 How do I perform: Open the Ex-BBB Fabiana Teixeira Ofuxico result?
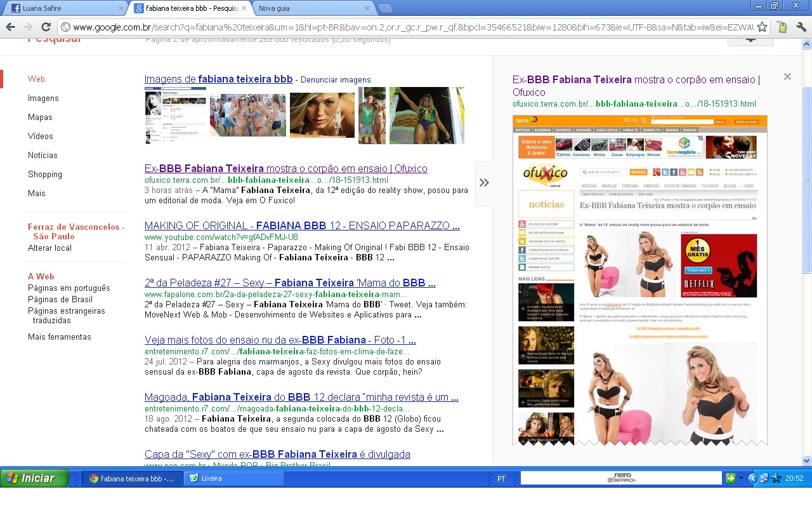[x=286, y=169]
